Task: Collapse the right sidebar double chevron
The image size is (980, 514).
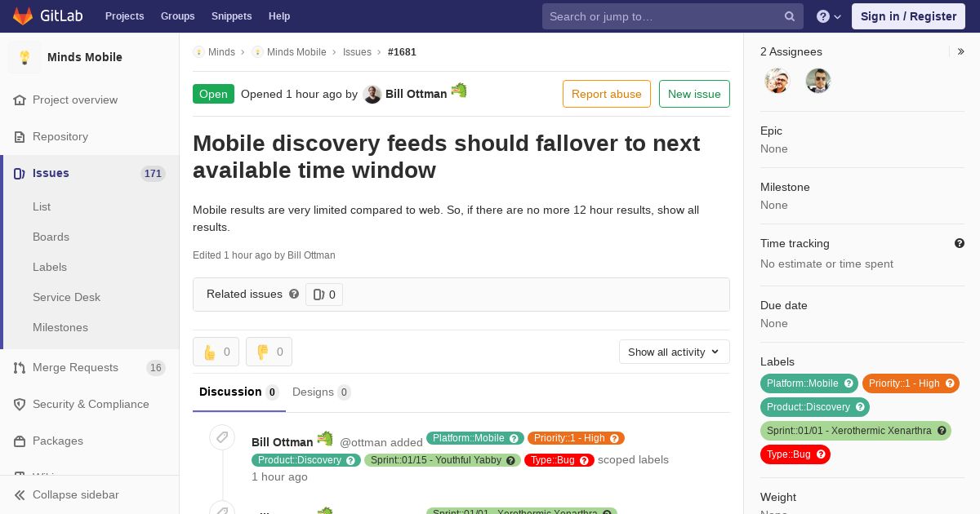Action: (x=961, y=51)
